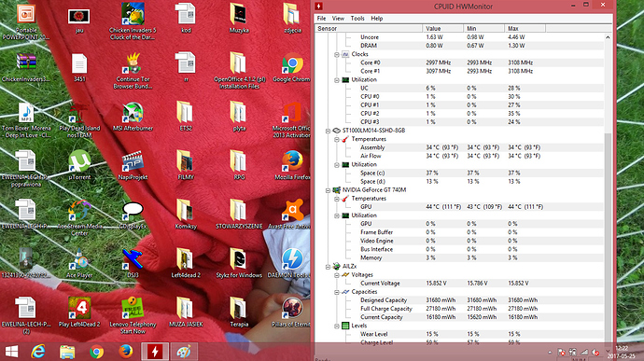Screen dimensions: 644x361
Task: Collapse the battery Levels node
Action: (336, 326)
